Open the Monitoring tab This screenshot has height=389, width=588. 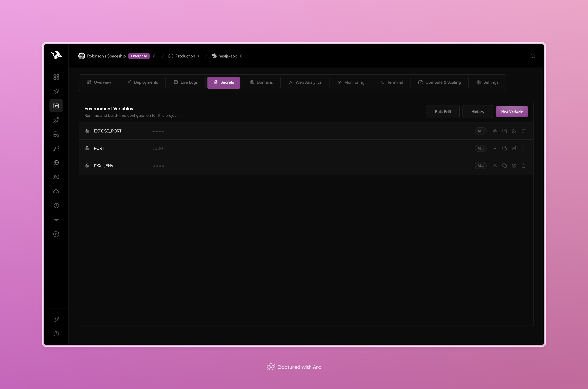(351, 82)
